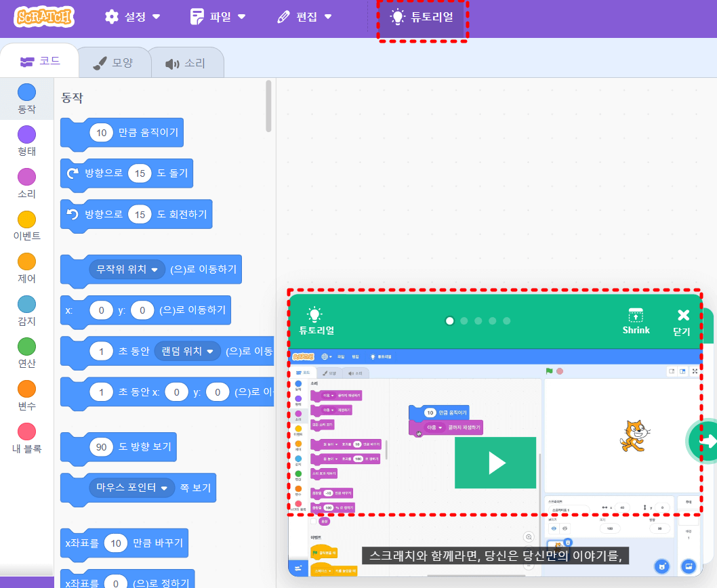The image size is (717, 588).
Task: Select the fifth tutorial step dot
Action: click(506, 321)
